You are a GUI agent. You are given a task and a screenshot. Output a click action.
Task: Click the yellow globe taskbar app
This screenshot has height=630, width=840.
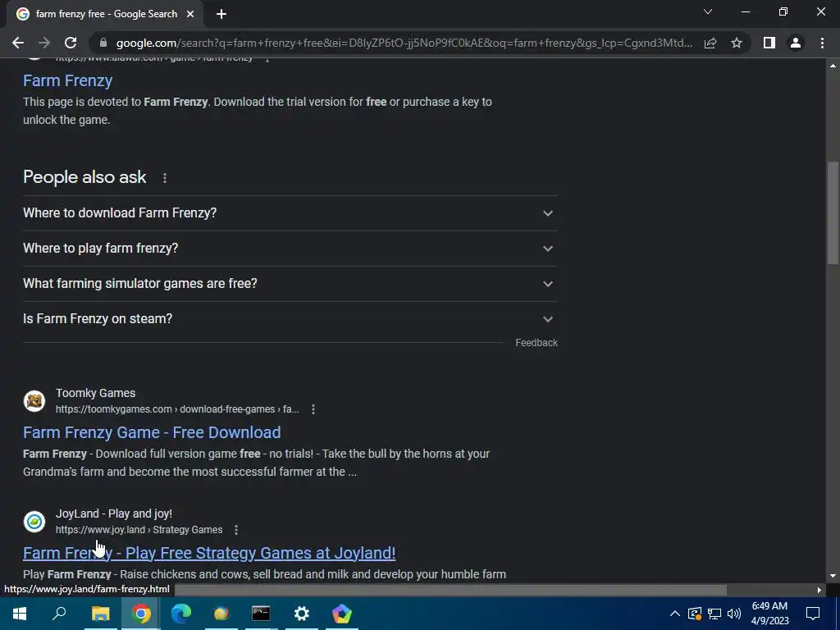[221, 614]
